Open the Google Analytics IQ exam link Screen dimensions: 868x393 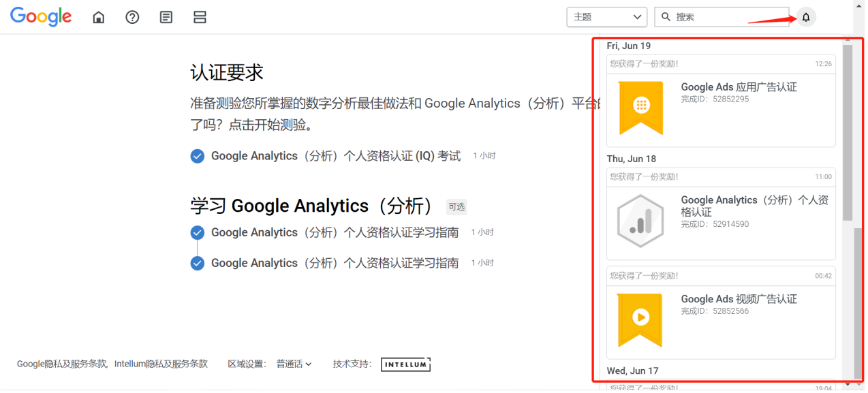[x=336, y=156]
